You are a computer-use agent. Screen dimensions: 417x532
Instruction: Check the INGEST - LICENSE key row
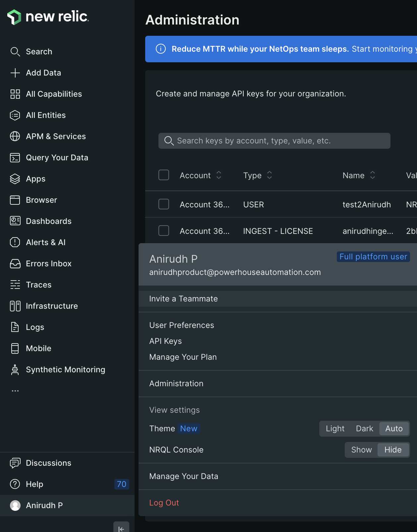tap(164, 231)
